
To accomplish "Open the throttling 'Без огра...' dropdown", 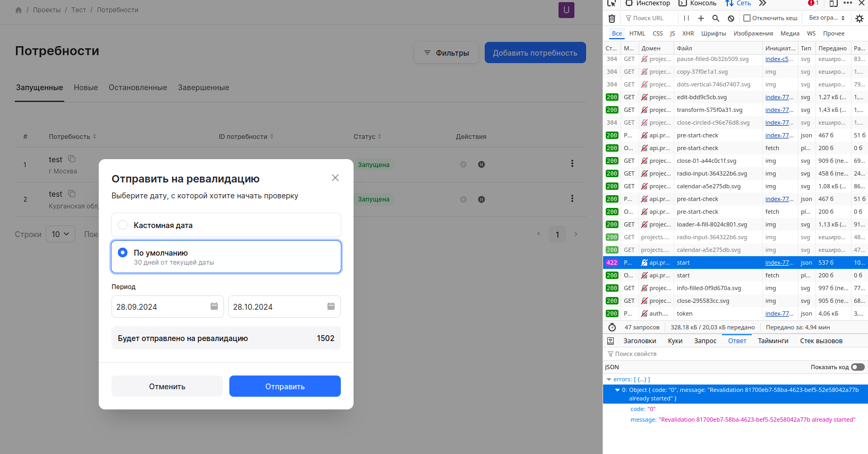I will [x=827, y=18].
